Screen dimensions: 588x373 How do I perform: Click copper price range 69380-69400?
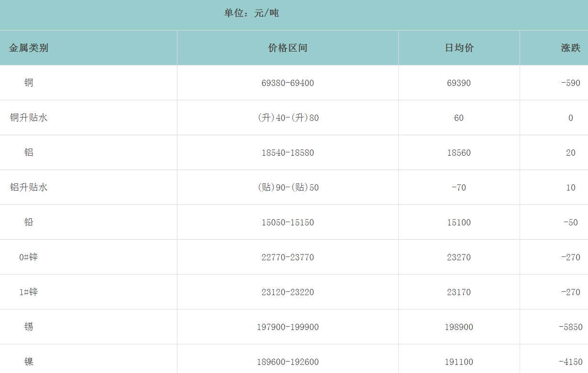(x=288, y=83)
